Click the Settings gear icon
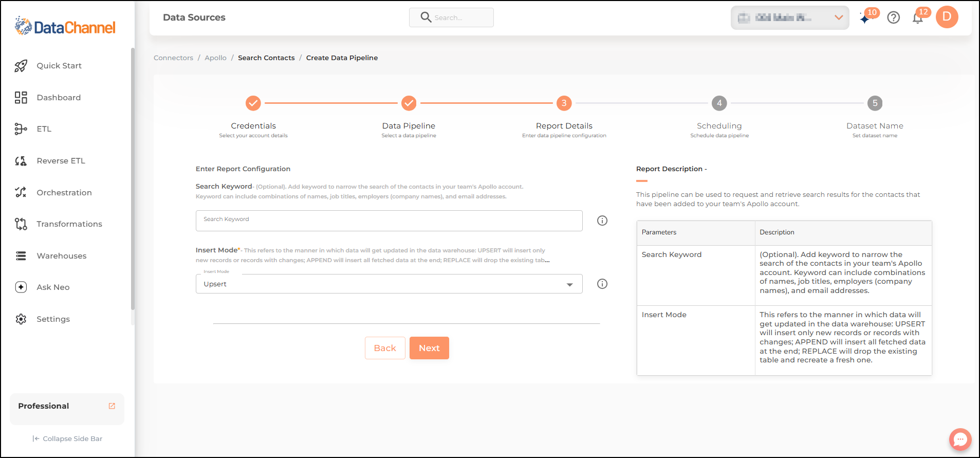 click(x=21, y=319)
